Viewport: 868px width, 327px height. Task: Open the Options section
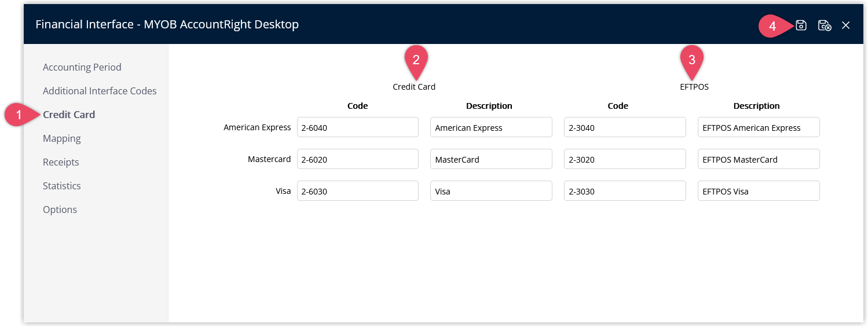pos(60,210)
